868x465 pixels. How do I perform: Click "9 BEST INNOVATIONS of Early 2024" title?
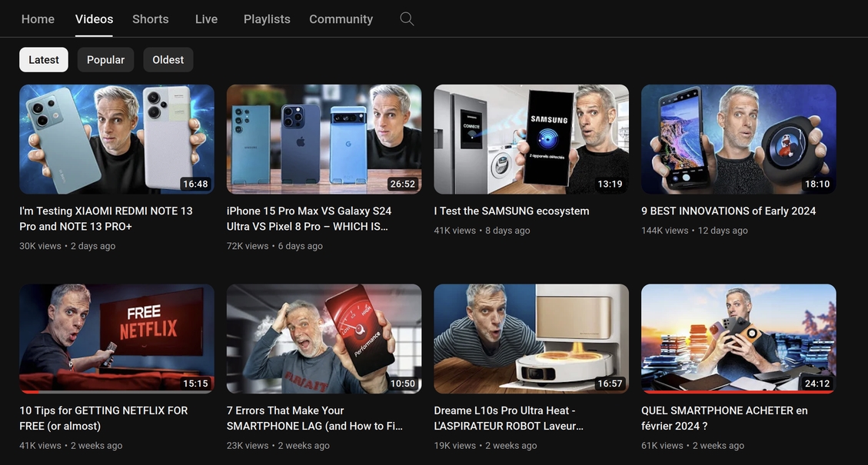(x=728, y=211)
